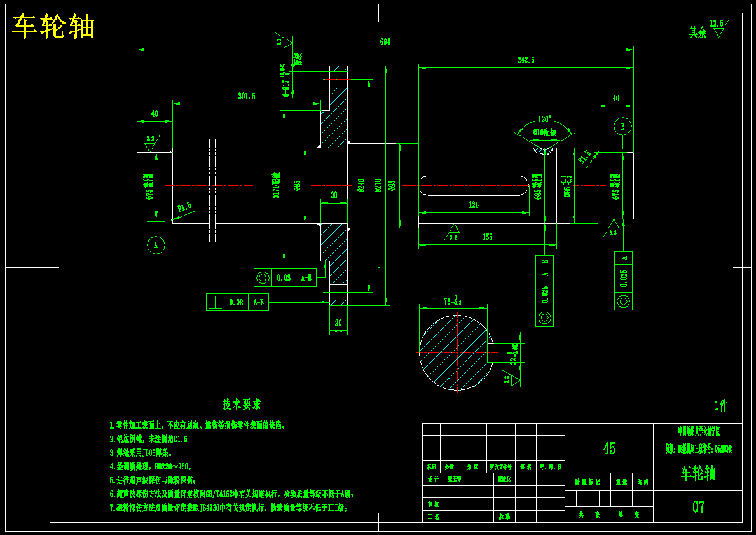Click the 工艺 cell in title block
This screenshot has width=756, height=535.
click(x=433, y=516)
